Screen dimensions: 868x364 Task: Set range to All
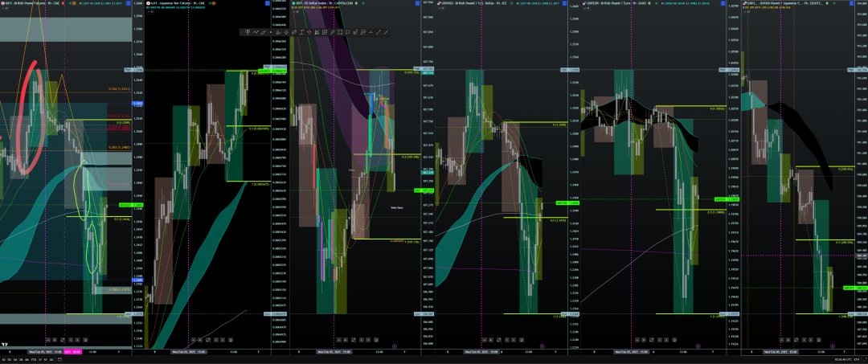click(x=51, y=359)
